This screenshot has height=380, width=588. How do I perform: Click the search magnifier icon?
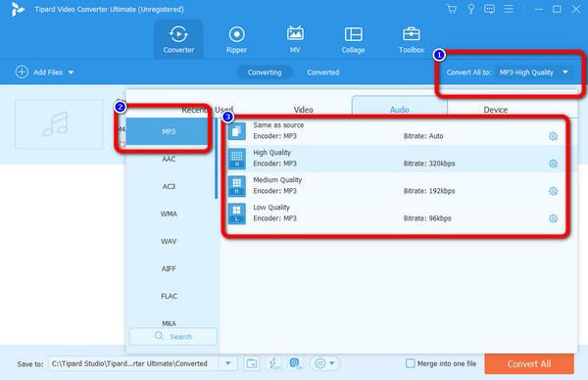click(159, 336)
